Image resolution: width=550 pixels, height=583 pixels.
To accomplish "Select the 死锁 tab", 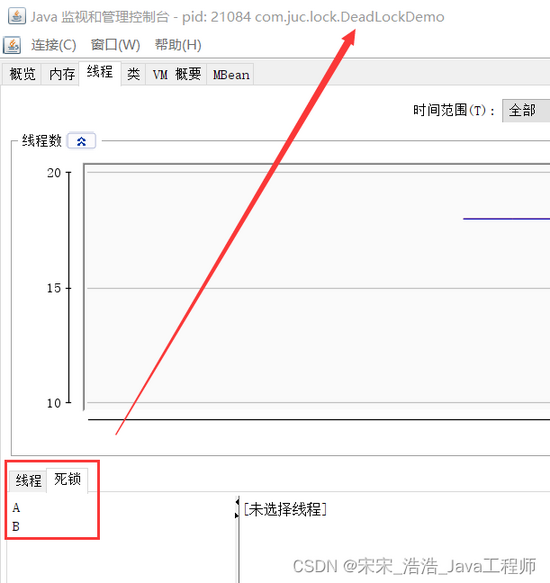I will click(67, 480).
